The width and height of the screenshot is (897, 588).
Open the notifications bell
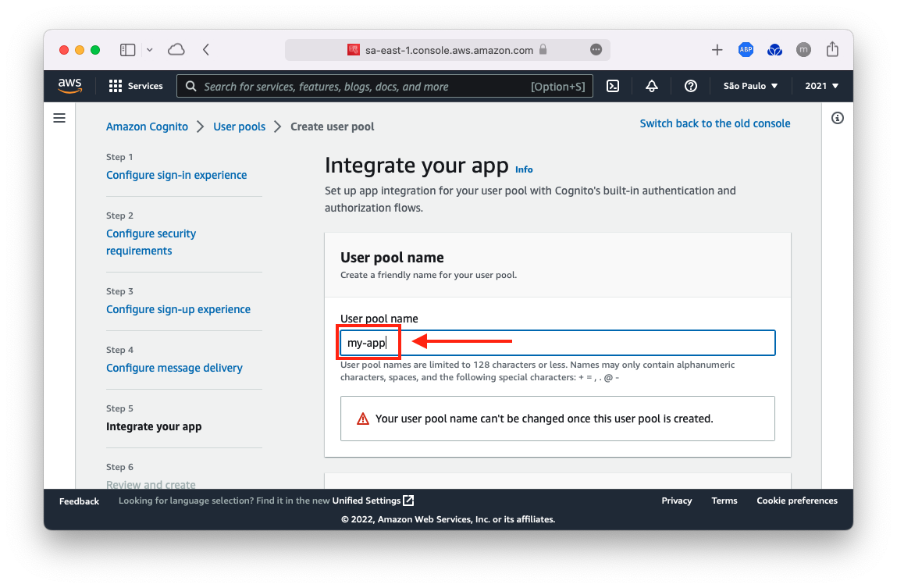(652, 86)
